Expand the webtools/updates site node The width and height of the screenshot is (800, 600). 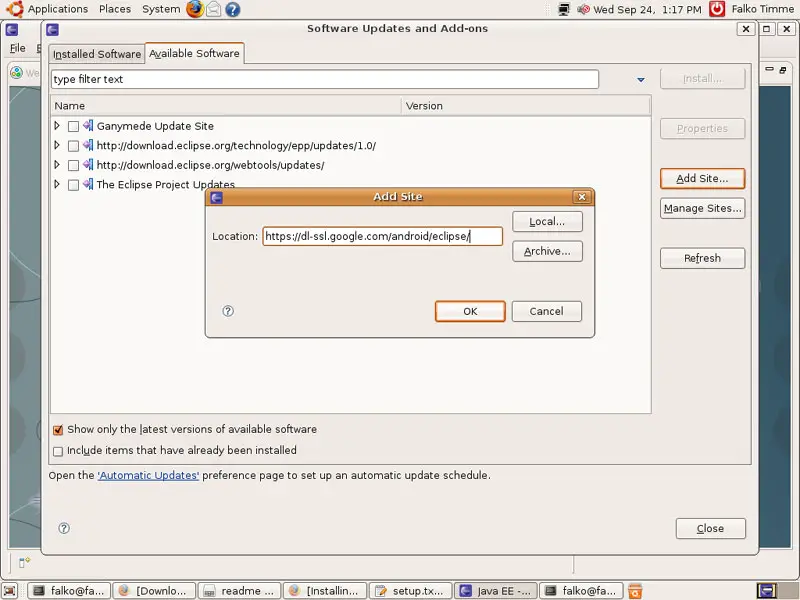click(x=57, y=164)
